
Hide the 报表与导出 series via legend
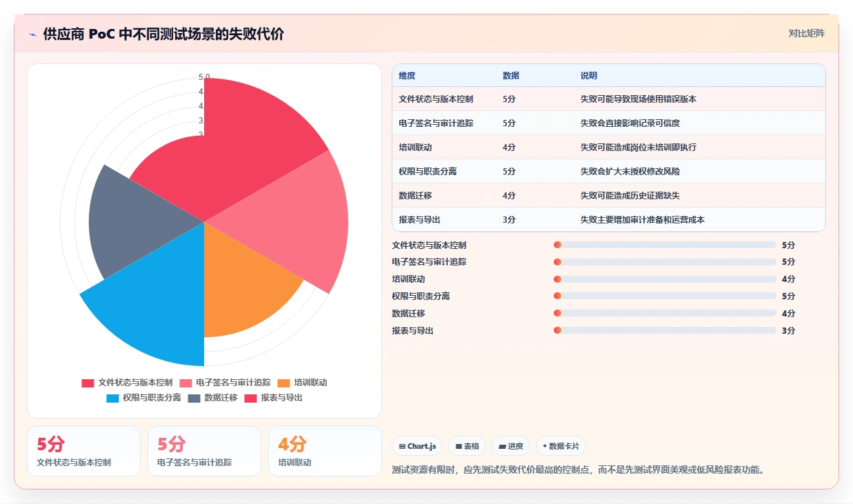[273, 398]
